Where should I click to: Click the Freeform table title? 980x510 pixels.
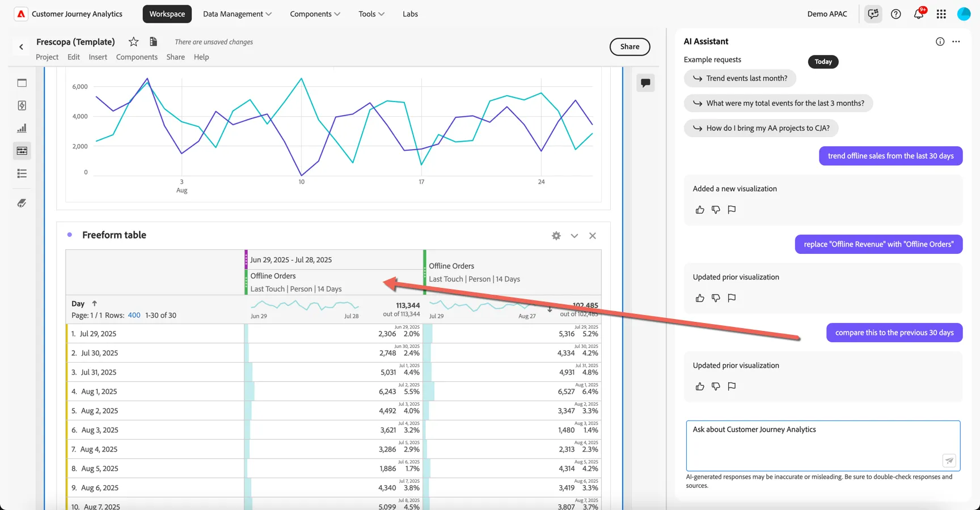click(114, 235)
